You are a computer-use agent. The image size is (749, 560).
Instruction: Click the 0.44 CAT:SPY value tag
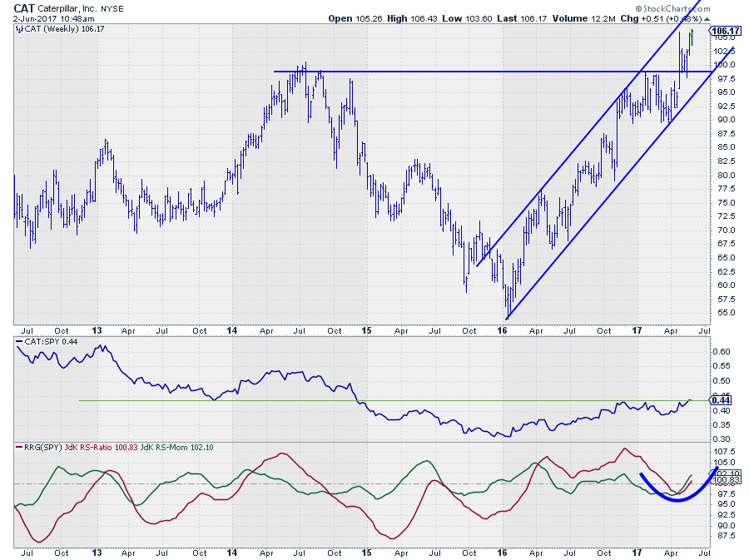click(720, 400)
